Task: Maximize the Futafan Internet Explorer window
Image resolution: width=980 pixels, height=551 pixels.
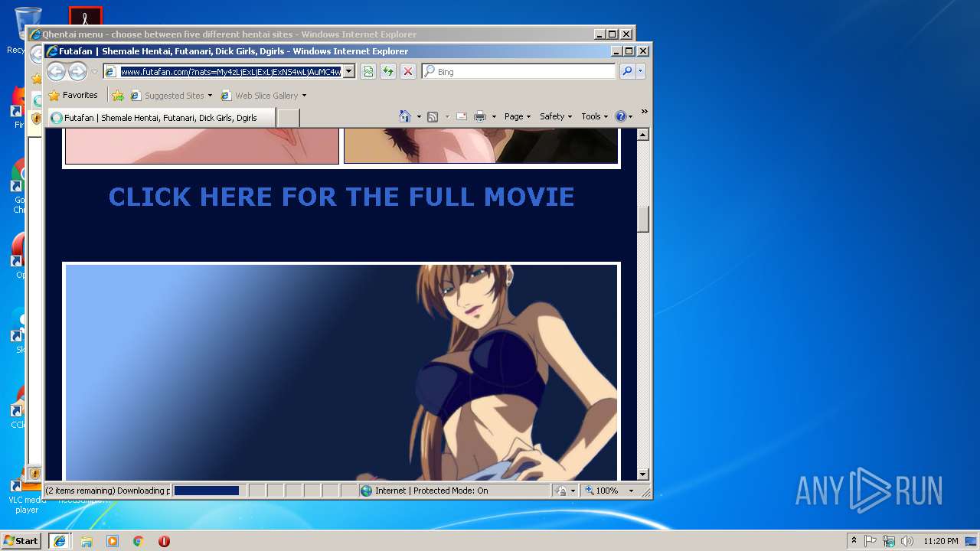Action: click(629, 51)
